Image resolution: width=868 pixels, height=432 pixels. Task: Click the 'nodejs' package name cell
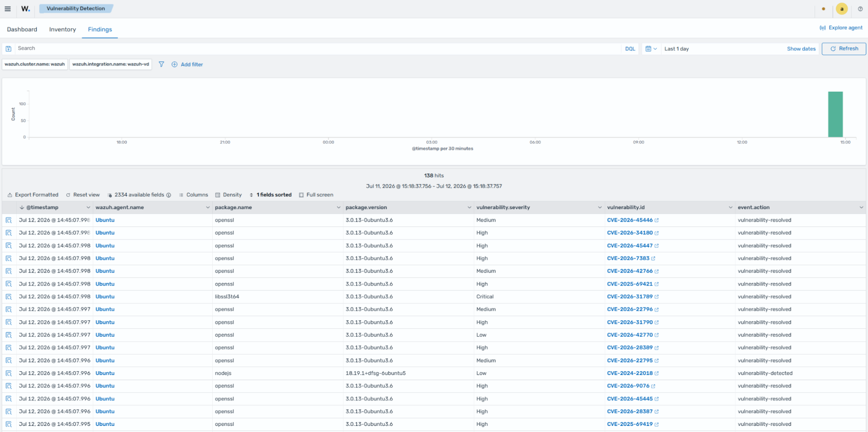223,373
